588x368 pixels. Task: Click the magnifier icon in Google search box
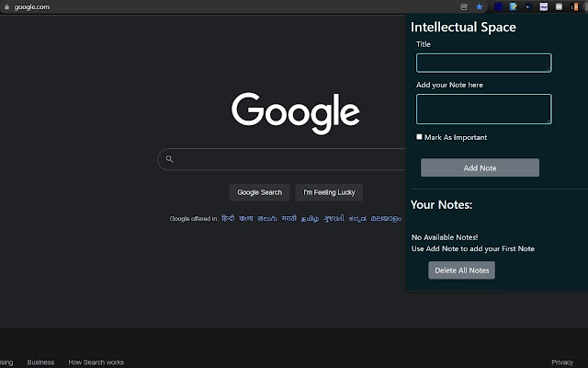pos(169,159)
